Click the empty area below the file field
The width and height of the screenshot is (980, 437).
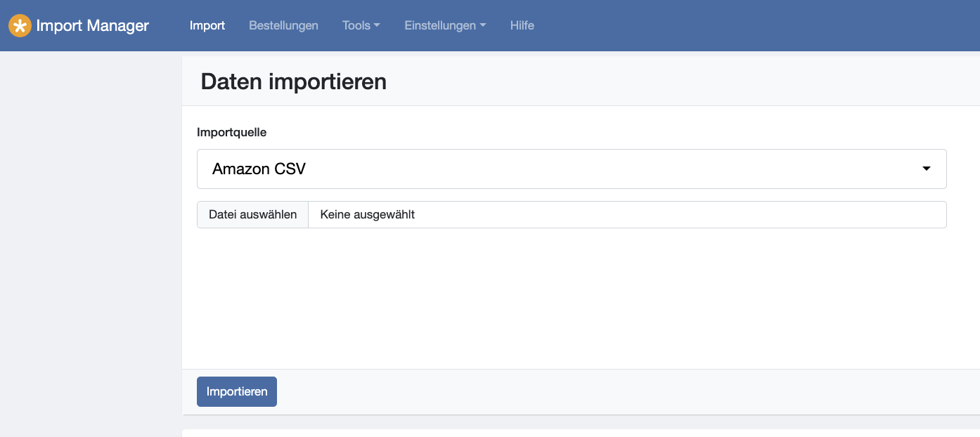click(x=572, y=299)
